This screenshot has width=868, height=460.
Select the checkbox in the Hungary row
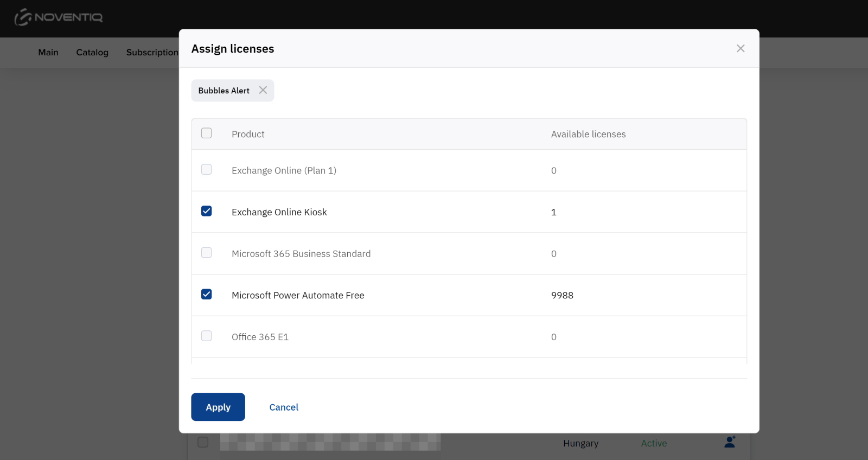(203, 442)
